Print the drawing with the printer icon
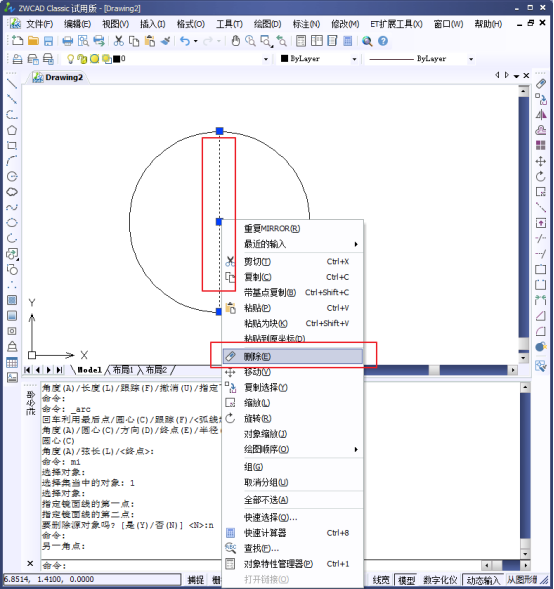 click(x=68, y=41)
